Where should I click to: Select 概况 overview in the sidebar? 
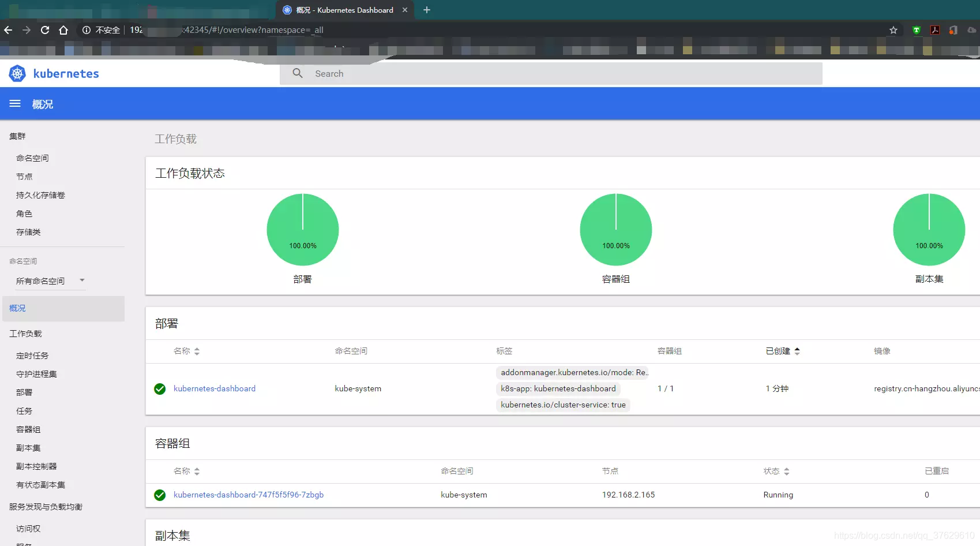[63, 308]
